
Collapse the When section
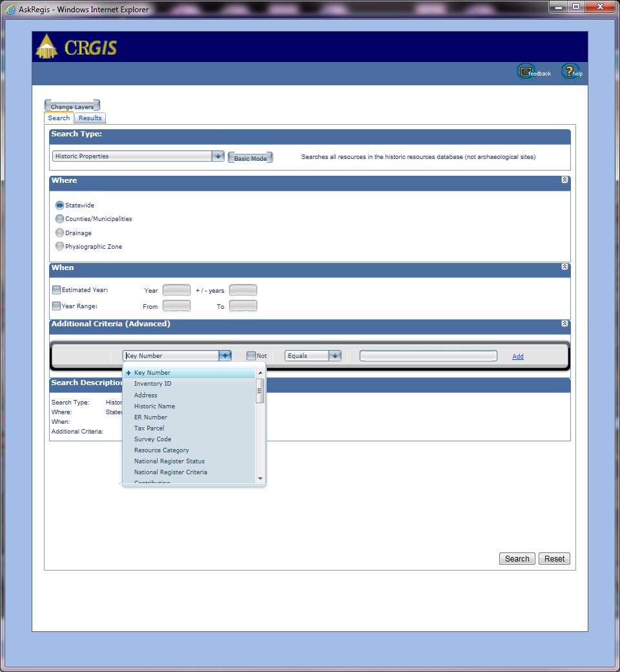coord(564,267)
